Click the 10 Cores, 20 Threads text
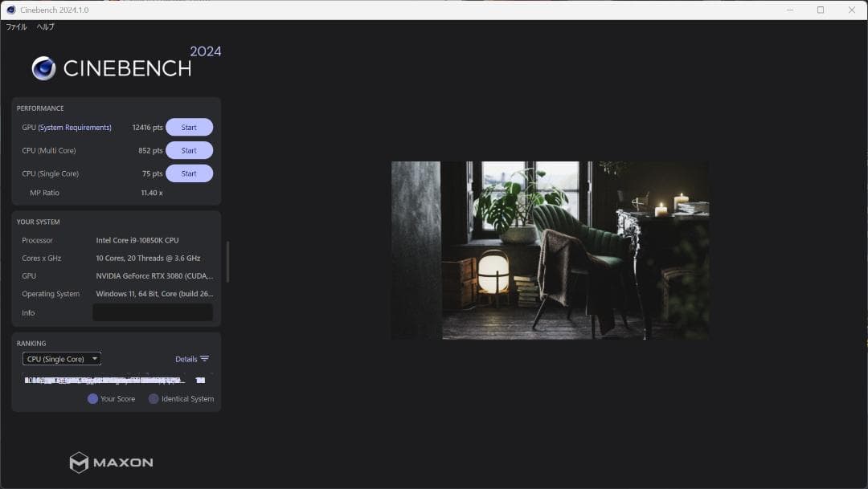868x489 pixels. coord(148,258)
